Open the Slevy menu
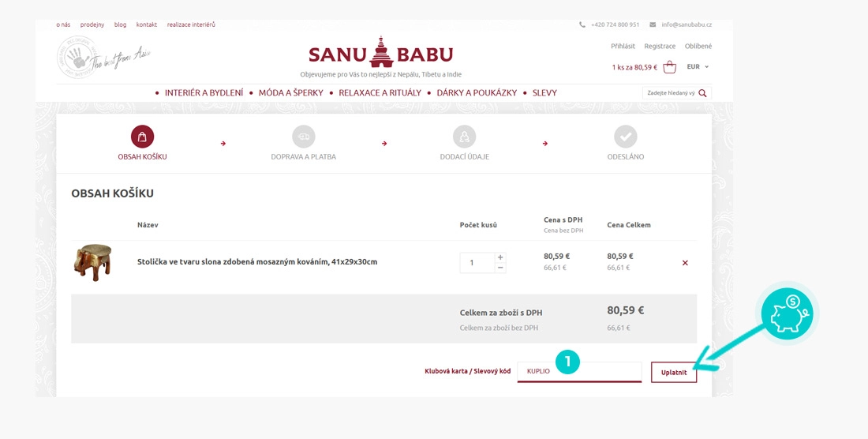This screenshot has width=868, height=439. pos(544,93)
